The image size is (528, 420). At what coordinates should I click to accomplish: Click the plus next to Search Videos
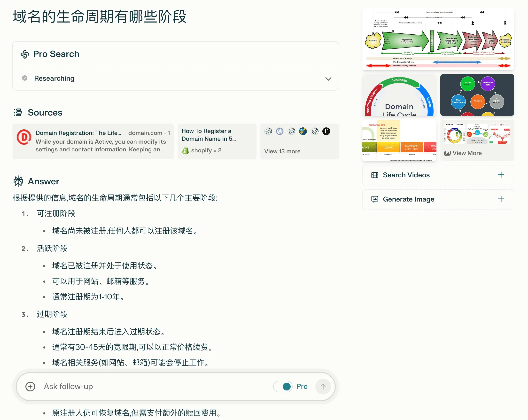click(x=501, y=175)
